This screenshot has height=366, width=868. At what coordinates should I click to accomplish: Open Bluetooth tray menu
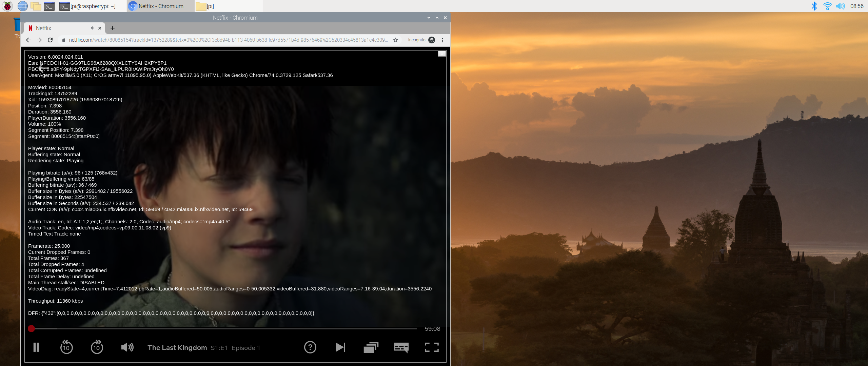[x=814, y=6]
